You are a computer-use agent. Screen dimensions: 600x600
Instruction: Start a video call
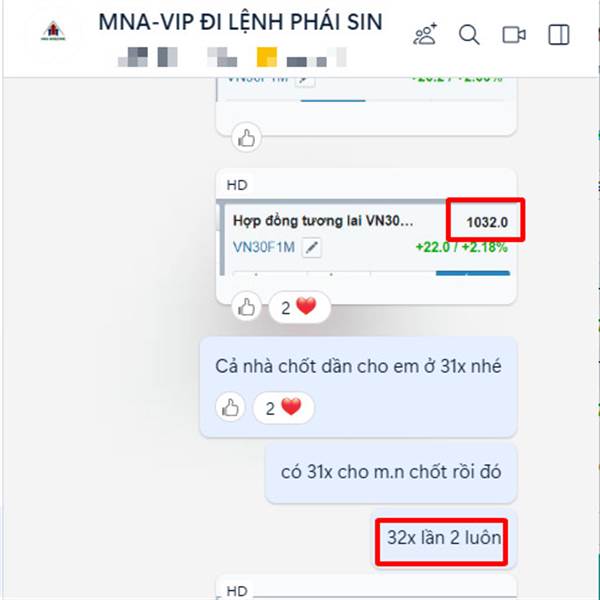(x=514, y=35)
